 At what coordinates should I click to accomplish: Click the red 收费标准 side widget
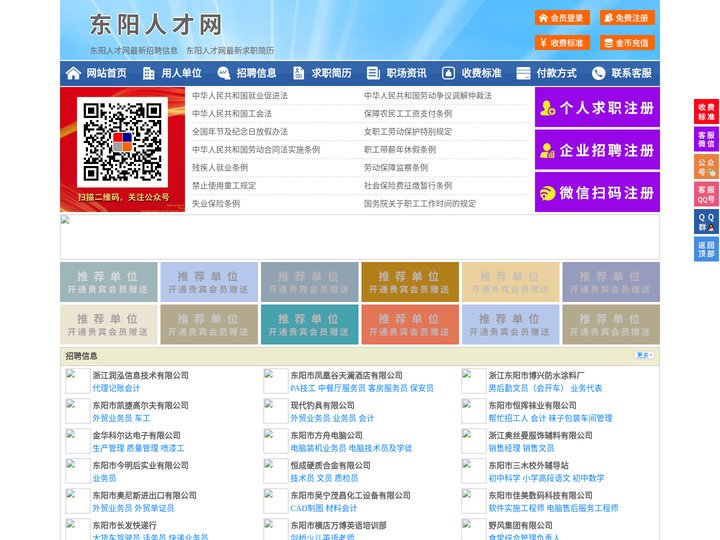point(706,112)
